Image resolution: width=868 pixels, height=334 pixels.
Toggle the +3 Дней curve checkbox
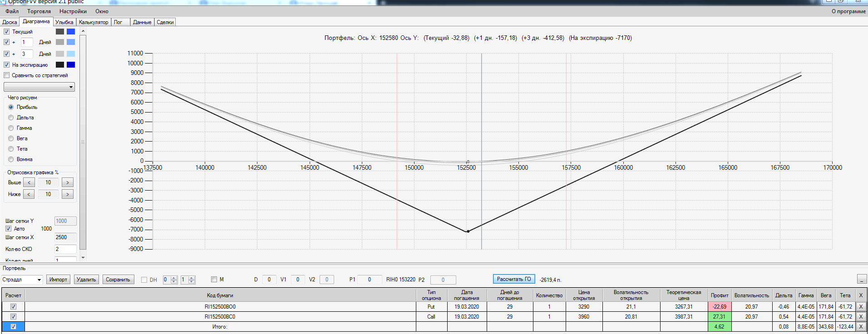point(7,54)
